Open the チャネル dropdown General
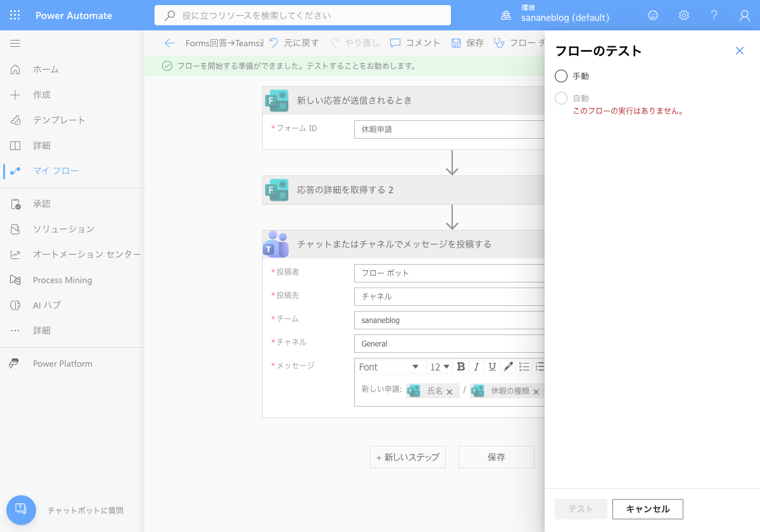This screenshot has width=760, height=532. point(449,343)
